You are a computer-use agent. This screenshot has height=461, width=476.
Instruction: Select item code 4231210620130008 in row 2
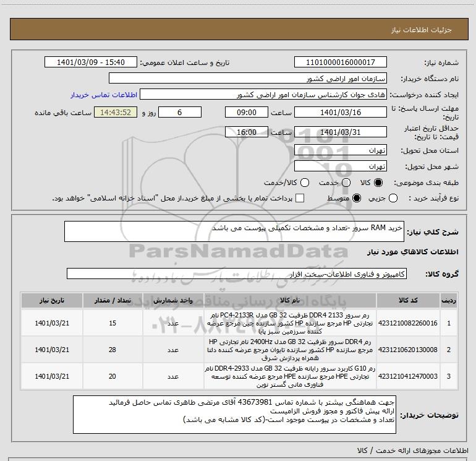point(408,350)
